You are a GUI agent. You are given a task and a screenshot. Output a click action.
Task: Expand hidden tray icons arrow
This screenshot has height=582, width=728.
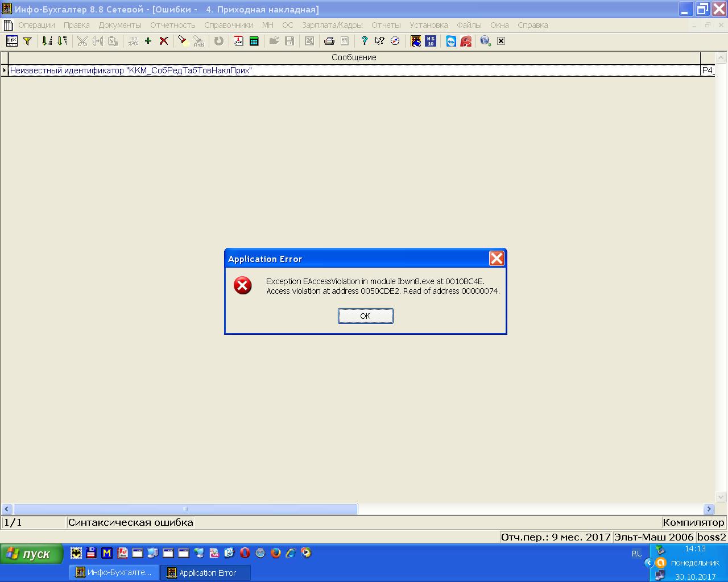pos(648,563)
